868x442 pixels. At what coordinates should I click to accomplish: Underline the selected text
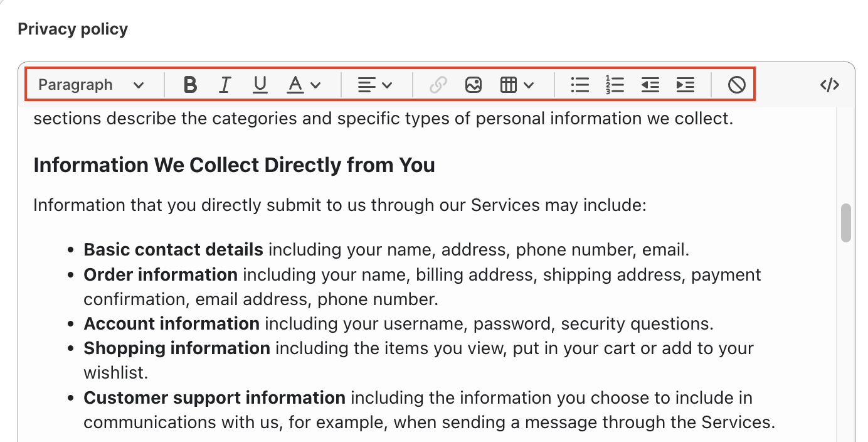coord(260,85)
